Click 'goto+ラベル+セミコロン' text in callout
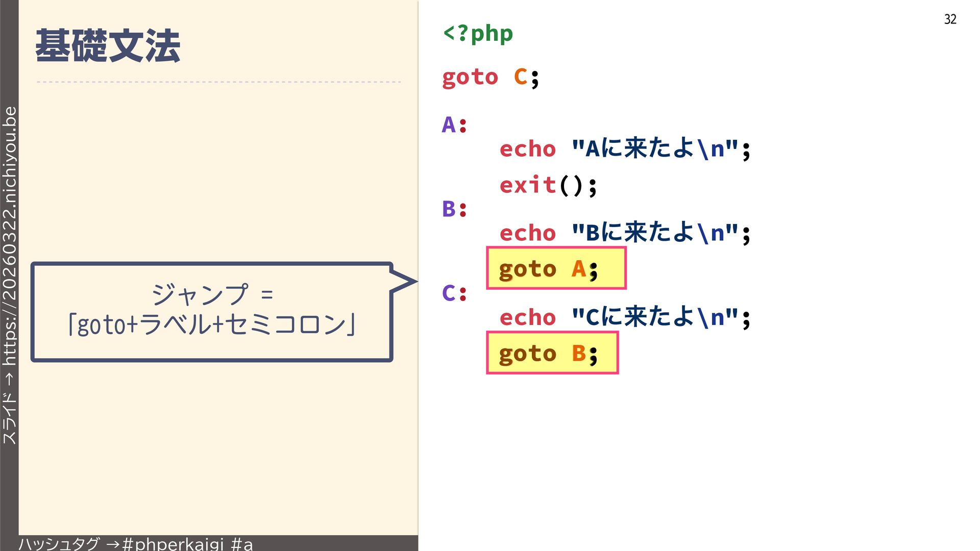This screenshot has width=980, height=551. (x=212, y=324)
